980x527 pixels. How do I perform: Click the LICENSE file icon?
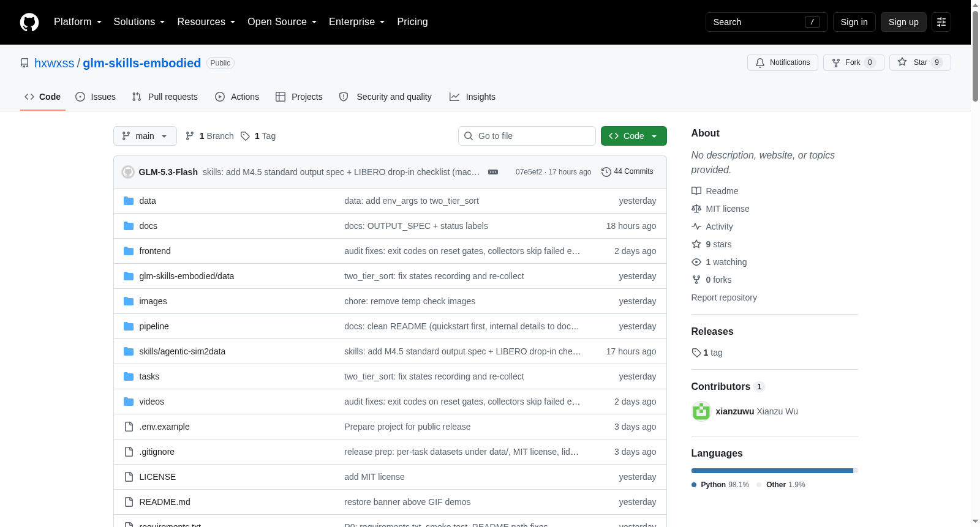click(x=129, y=477)
